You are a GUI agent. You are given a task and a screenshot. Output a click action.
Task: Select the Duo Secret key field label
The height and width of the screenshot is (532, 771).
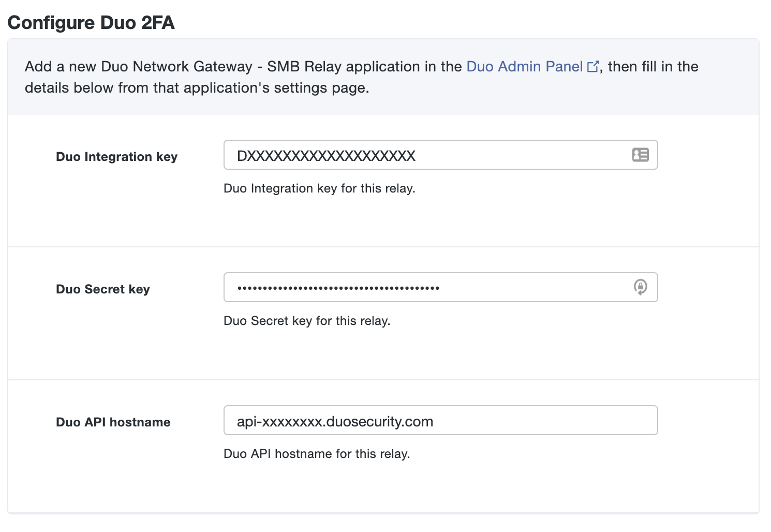coord(103,289)
